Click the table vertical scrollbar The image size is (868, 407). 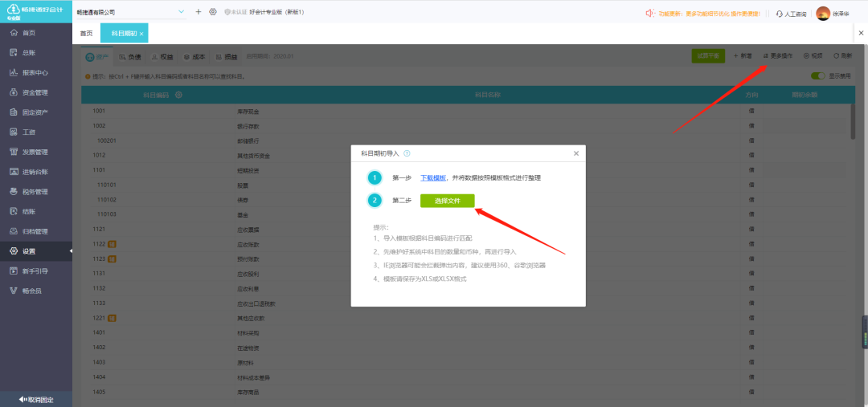click(x=853, y=120)
